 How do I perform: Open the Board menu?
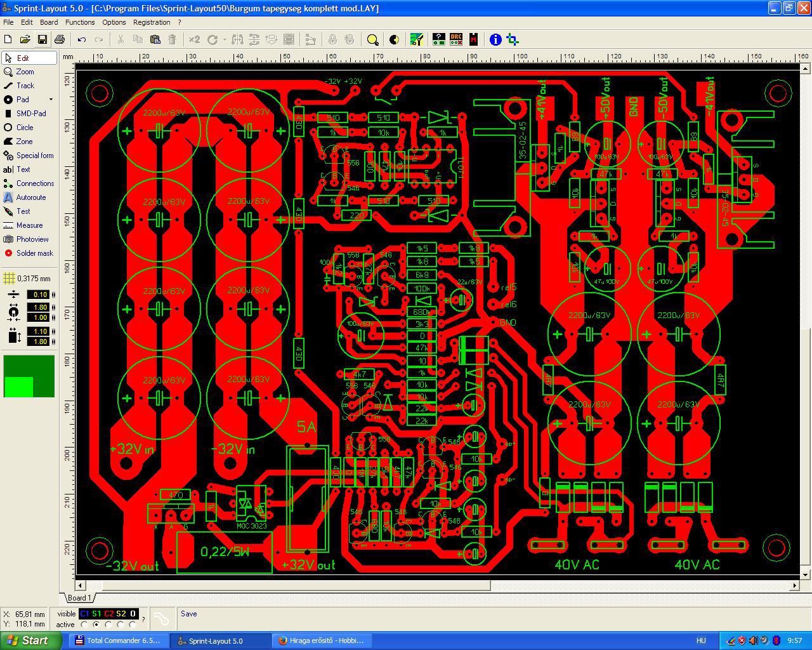(49, 22)
